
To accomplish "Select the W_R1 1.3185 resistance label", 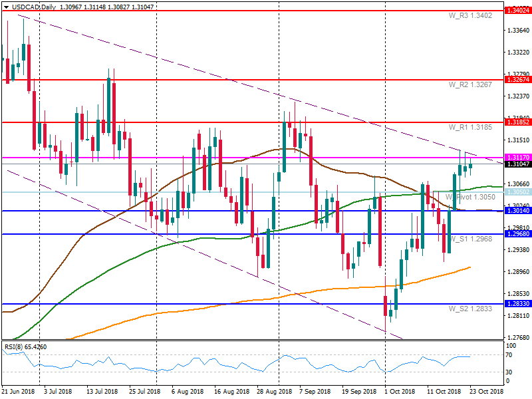I will 469,128.
